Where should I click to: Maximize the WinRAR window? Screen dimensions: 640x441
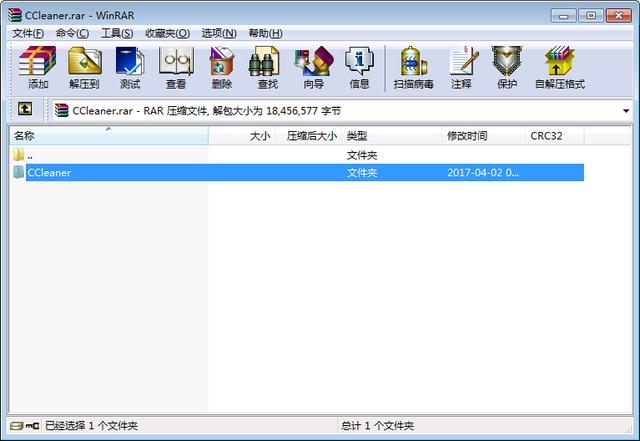pyautogui.click(x=591, y=16)
